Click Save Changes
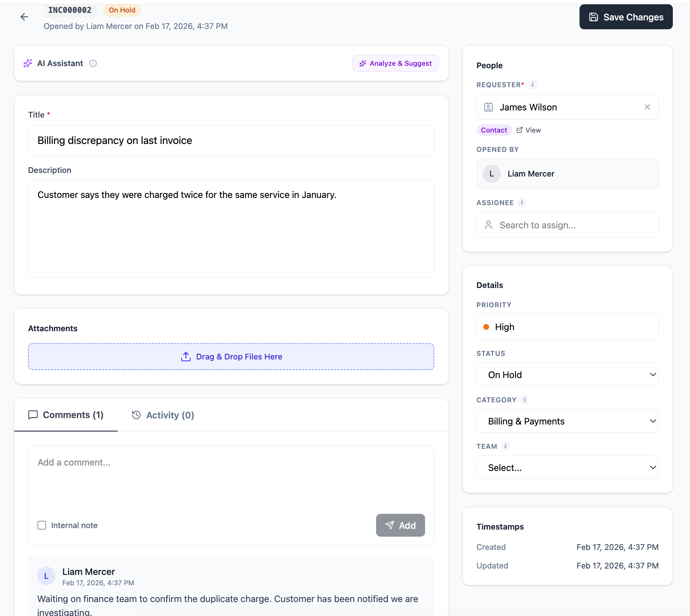 626,17
